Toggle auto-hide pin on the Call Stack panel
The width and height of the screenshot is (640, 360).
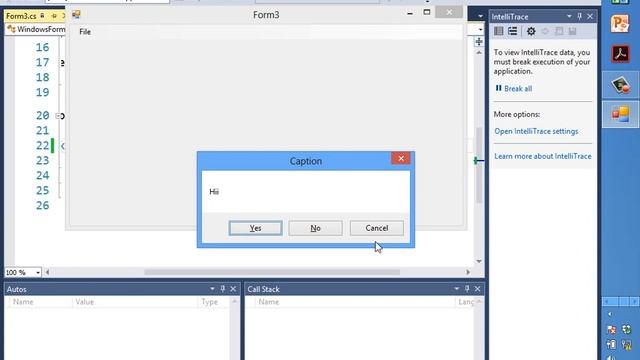[x=467, y=289]
